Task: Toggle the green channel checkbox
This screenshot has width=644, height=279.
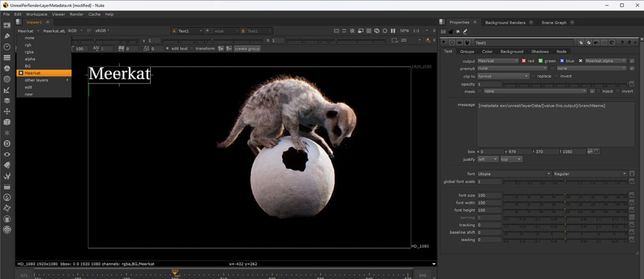Action: point(540,61)
